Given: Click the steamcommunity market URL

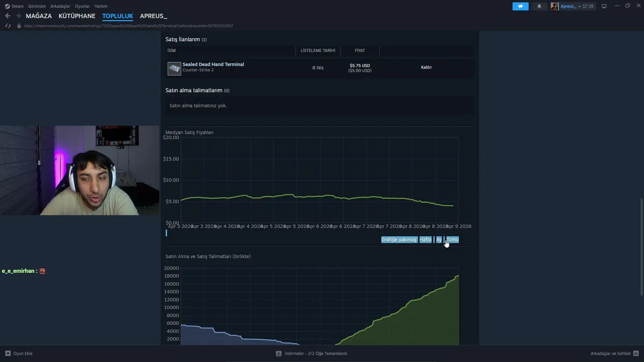Looking at the screenshot, I should [x=128, y=26].
